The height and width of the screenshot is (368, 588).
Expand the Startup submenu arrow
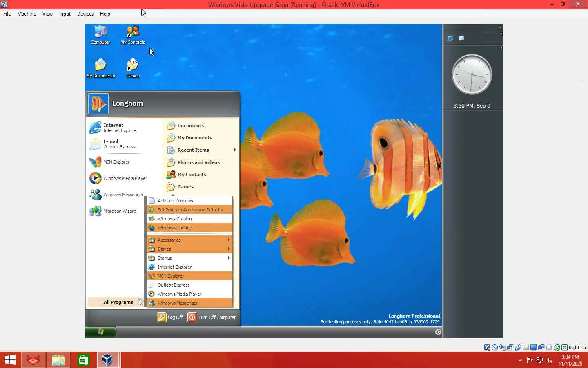coord(229,258)
